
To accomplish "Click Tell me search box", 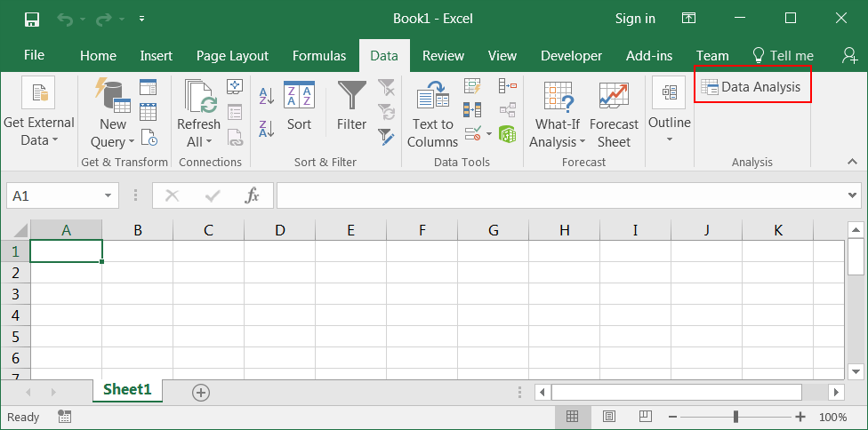I will (x=783, y=56).
